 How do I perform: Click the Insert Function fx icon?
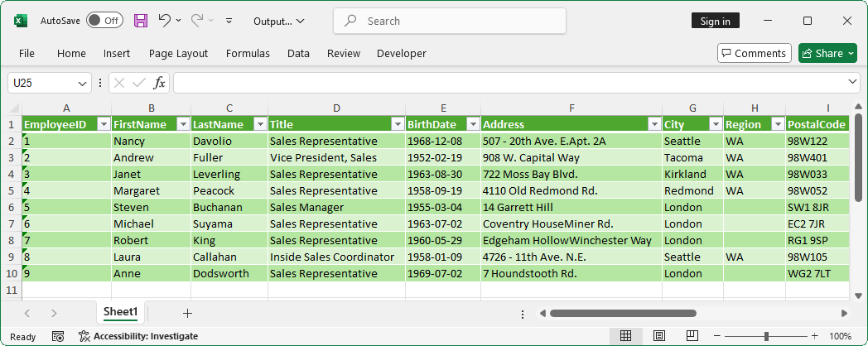(159, 83)
